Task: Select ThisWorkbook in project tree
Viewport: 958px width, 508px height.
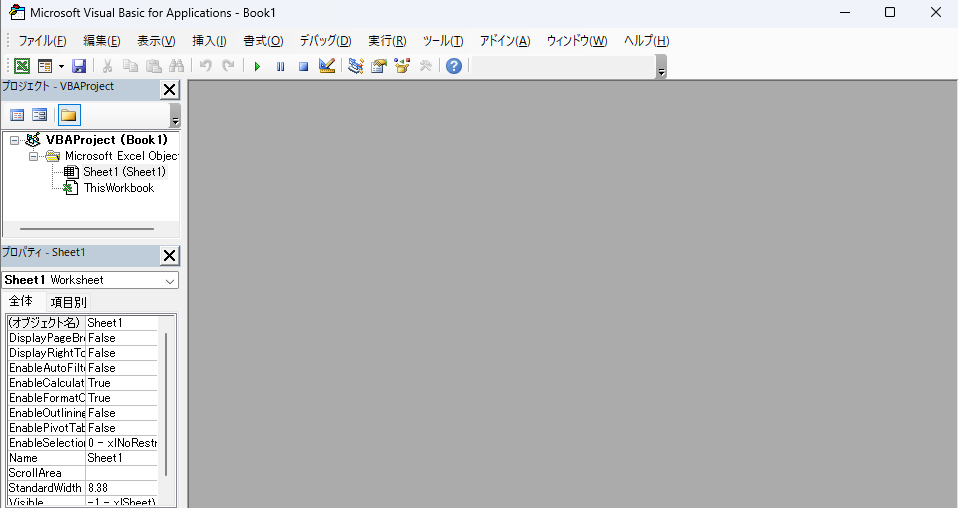Action: point(119,188)
